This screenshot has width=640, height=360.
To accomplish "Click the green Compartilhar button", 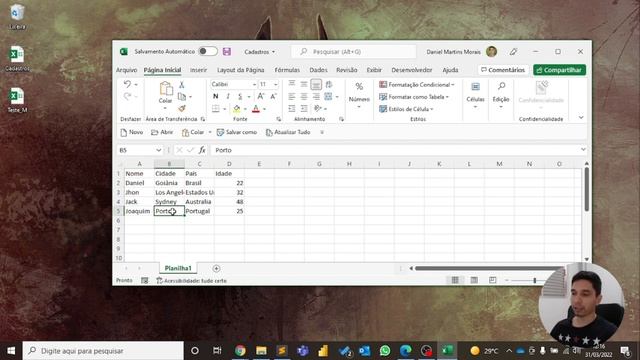I will (x=559, y=70).
